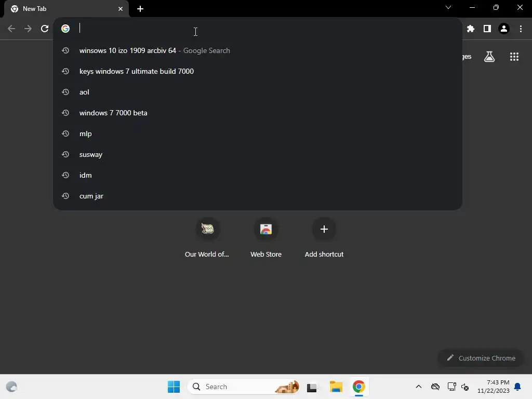Image resolution: width=532 pixels, height=399 pixels.
Task: Go back with the back arrow
Action: 11,29
